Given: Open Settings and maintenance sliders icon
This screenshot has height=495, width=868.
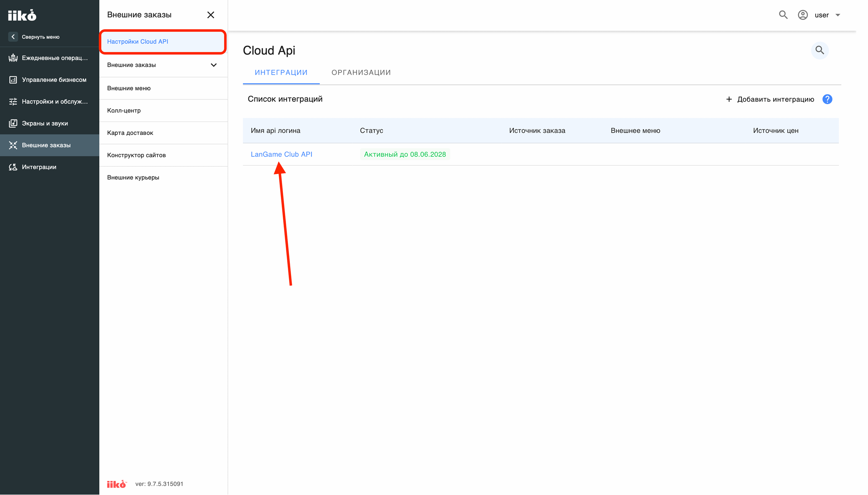Looking at the screenshot, I should point(13,102).
